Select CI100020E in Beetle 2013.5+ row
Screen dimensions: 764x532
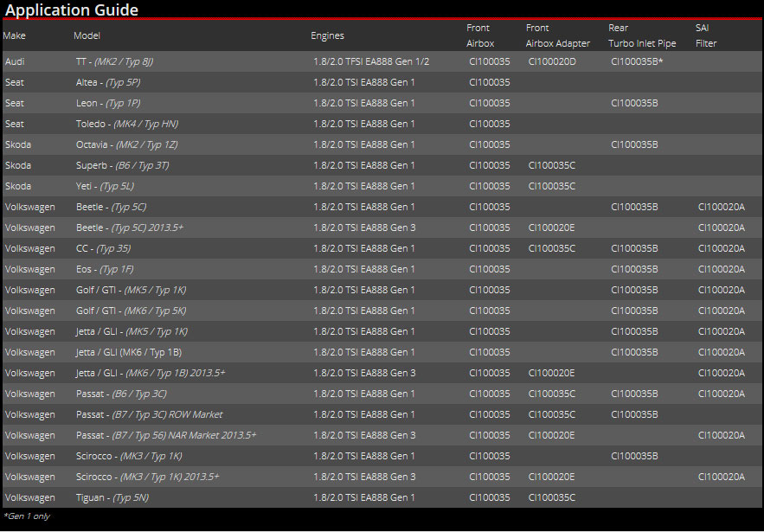551,228
